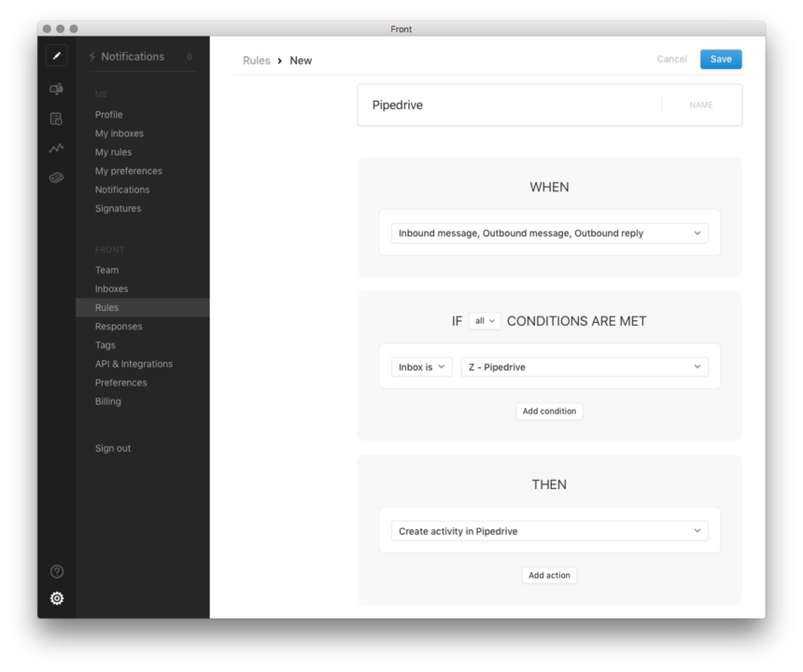Viewport: 803px width, 672px height.
Task: Open Preferences under the FRONT section
Action: coord(120,383)
